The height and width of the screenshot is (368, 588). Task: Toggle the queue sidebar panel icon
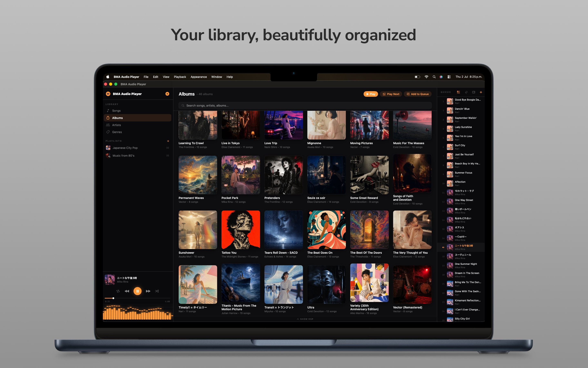pyautogui.click(x=473, y=92)
